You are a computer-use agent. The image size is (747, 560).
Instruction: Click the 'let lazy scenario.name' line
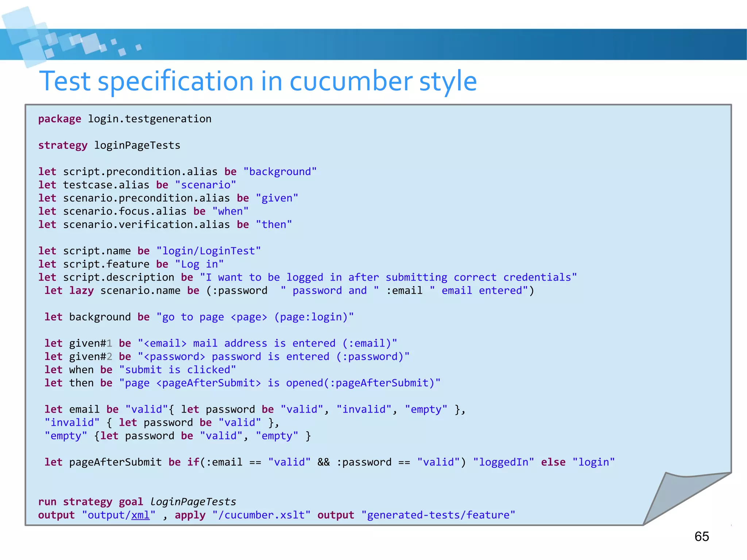click(289, 291)
